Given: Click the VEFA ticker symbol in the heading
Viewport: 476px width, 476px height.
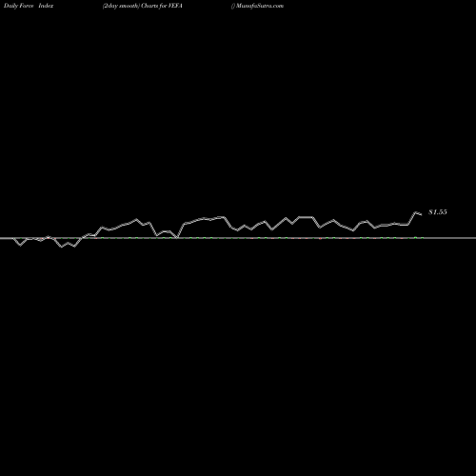Looking at the screenshot, I should click(175, 6).
